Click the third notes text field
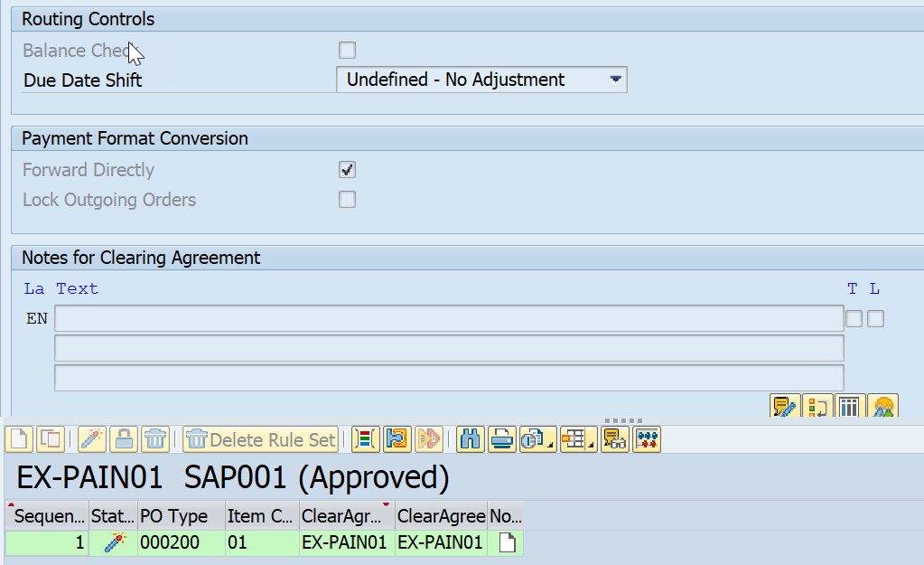This screenshot has width=924, height=565. (449, 378)
